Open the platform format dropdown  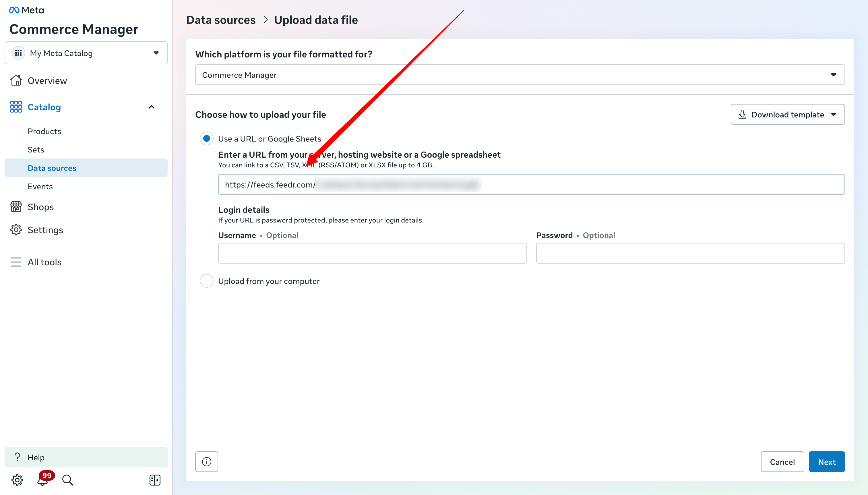click(x=520, y=75)
